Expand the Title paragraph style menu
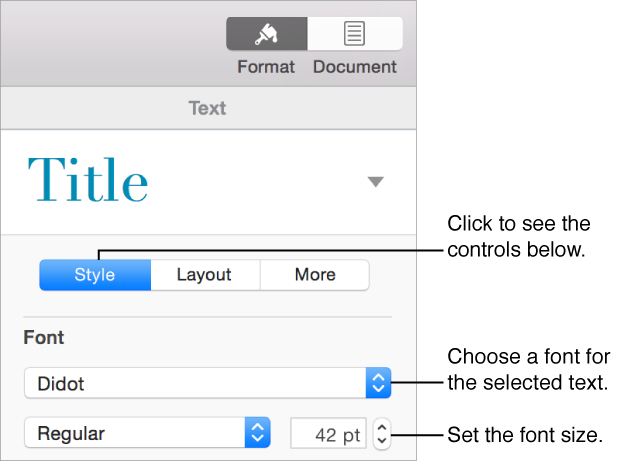This screenshot has width=634, height=462. pyautogui.click(x=376, y=182)
